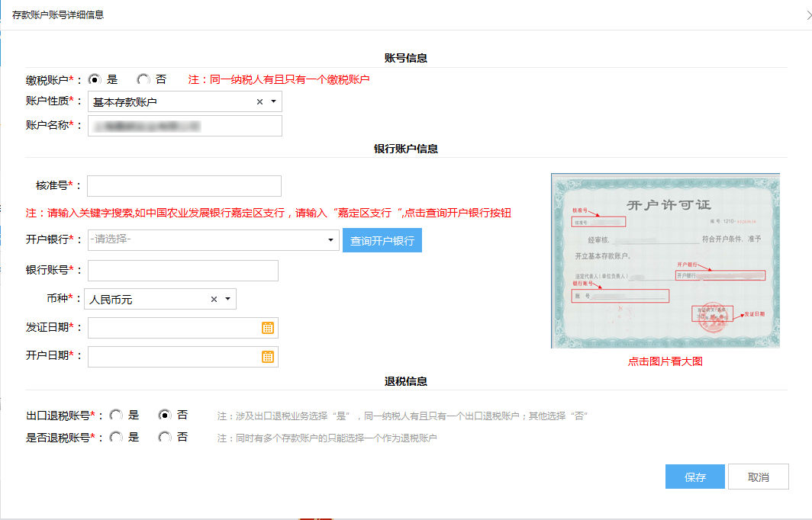Click the 保存 button to save
Screen dimensions: 812x520
[694, 476]
